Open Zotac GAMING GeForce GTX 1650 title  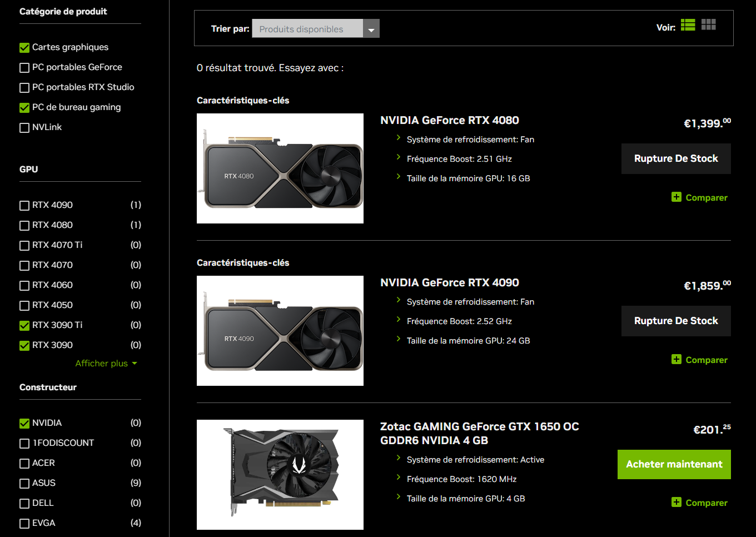coord(480,434)
